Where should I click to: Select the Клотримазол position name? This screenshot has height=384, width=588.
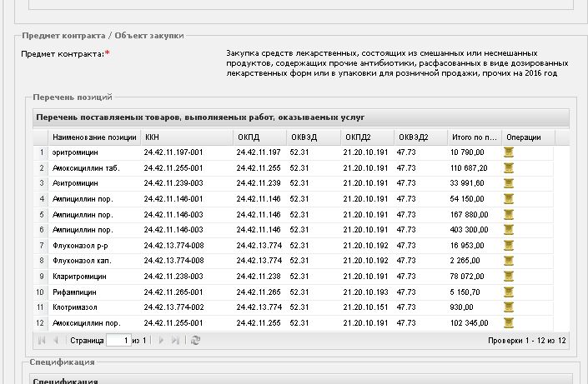(74, 307)
